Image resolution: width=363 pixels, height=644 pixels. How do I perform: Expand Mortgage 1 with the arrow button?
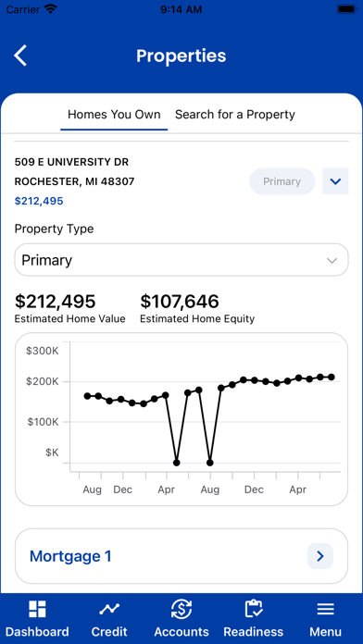coord(320,556)
